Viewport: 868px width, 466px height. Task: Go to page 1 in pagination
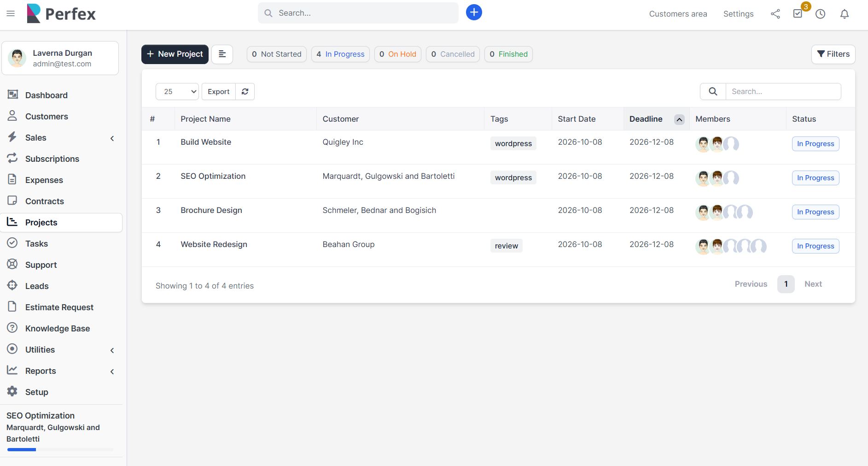coord(786,284)
